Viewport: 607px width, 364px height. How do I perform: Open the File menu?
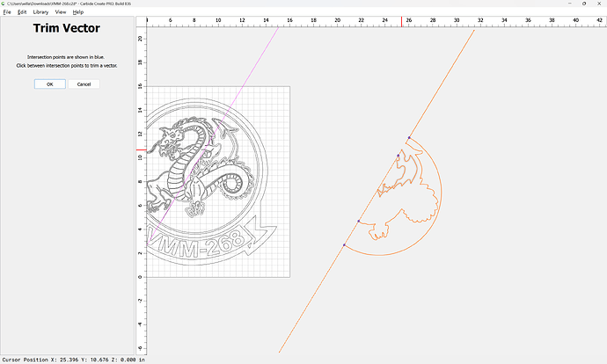click(x=6, y=12)
